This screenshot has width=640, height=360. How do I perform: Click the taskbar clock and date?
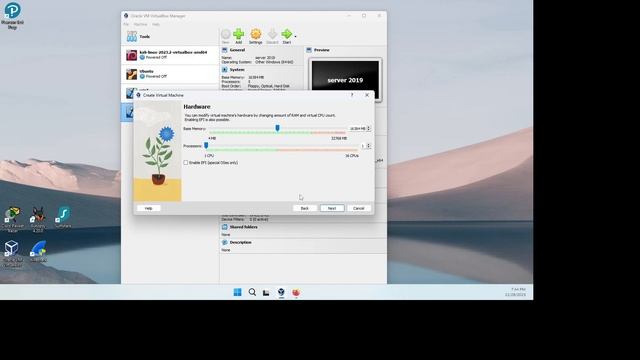[516, 292]
